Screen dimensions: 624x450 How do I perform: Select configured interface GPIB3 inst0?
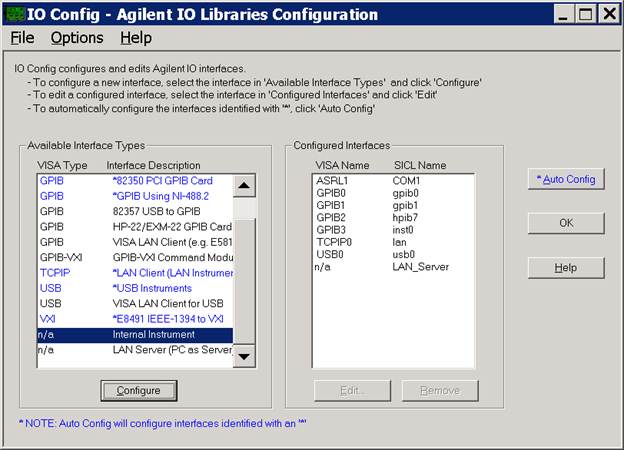coord(393,230)
